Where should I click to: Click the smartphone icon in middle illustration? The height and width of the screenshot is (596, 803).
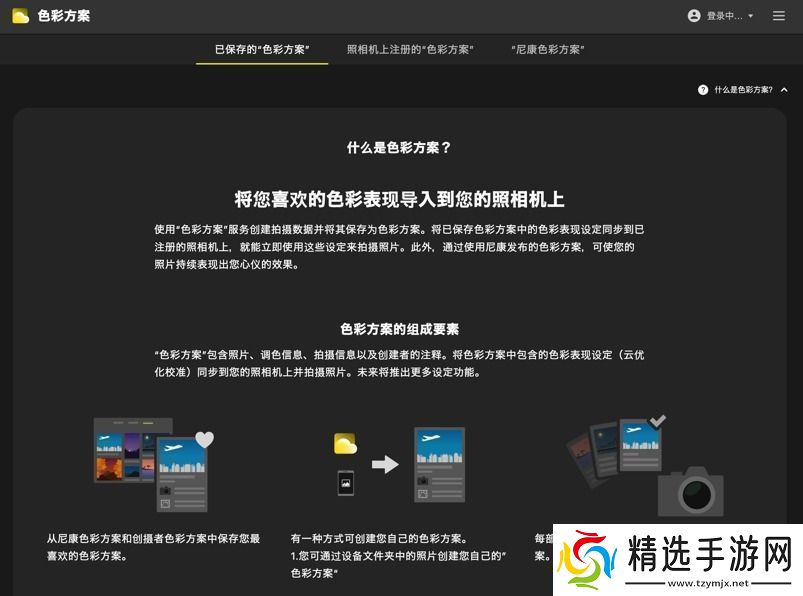(347, 484)
